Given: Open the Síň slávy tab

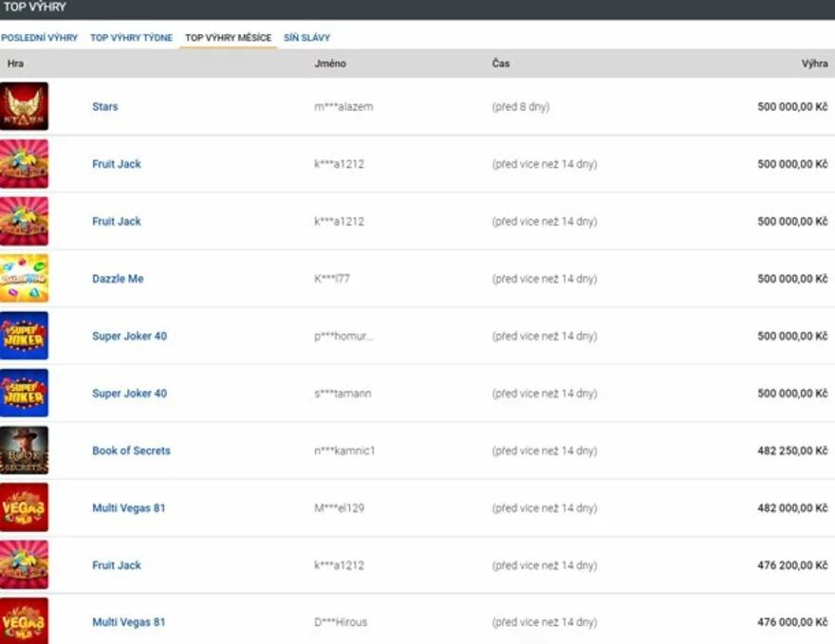Looking at the screenshot, I should pyautogui.click(x=306, y=38).
